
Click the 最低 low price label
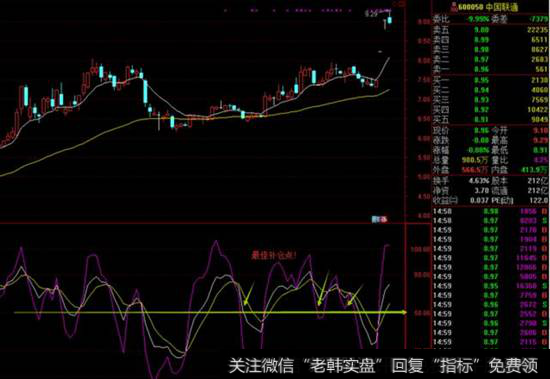499,150
